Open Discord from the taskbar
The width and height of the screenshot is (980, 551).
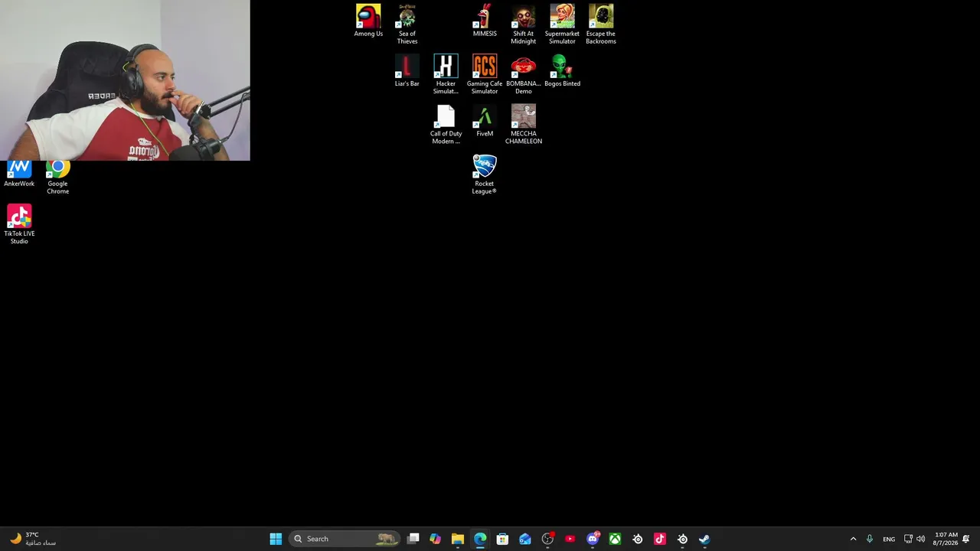point(593,539)
